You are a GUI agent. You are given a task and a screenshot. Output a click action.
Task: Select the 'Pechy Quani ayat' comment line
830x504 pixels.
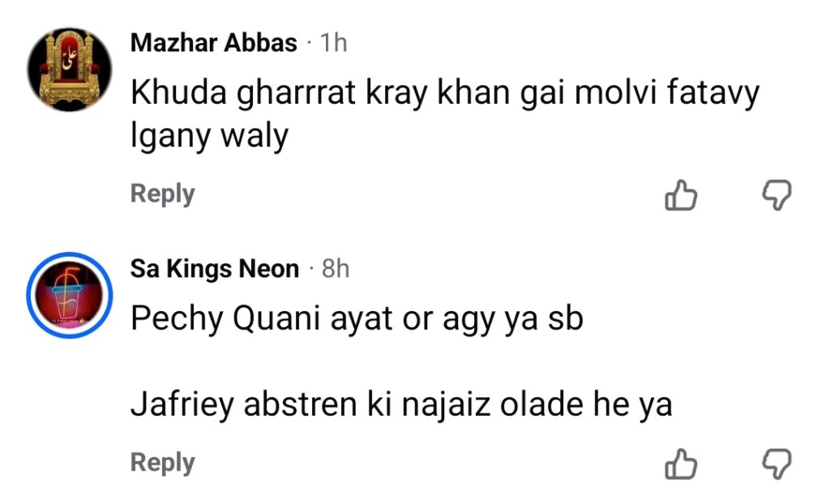[x=357, y=319]
